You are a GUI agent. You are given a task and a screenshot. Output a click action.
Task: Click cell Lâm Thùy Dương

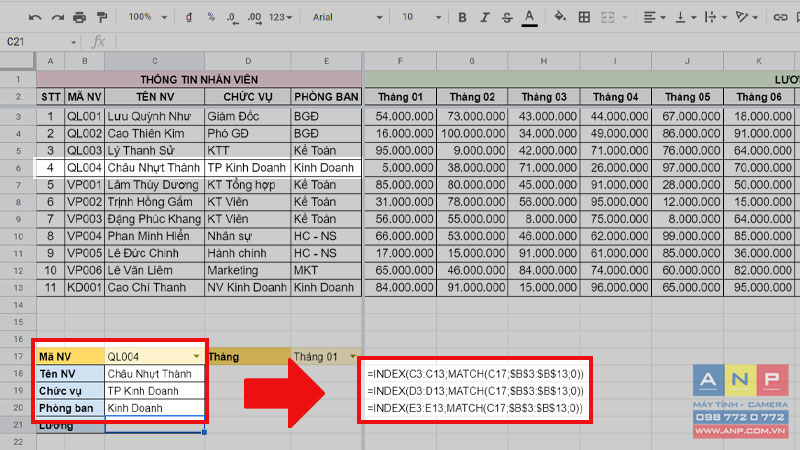[x=155, y=185]
